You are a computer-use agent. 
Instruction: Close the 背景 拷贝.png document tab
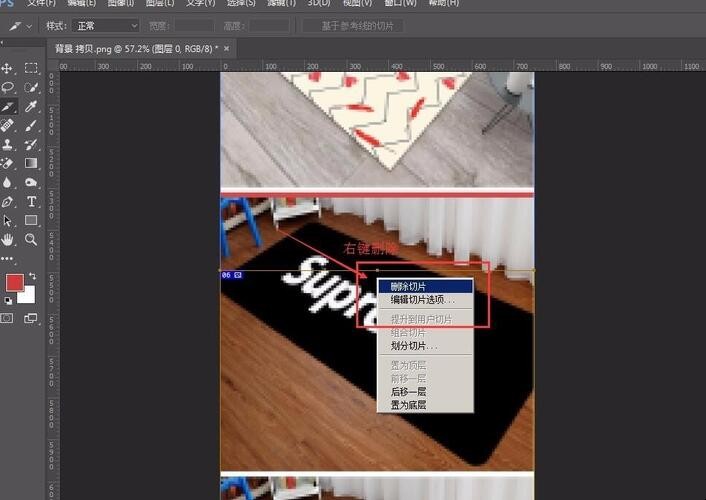tap(226, 48)
